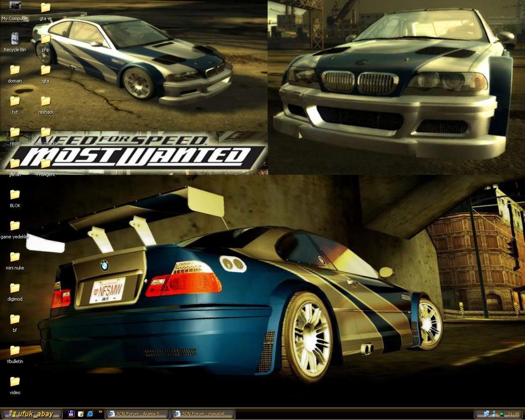Open the Messenger tray icon
Image resolution: width=525 pixels, height=420 pixels.
pos(494,414)
